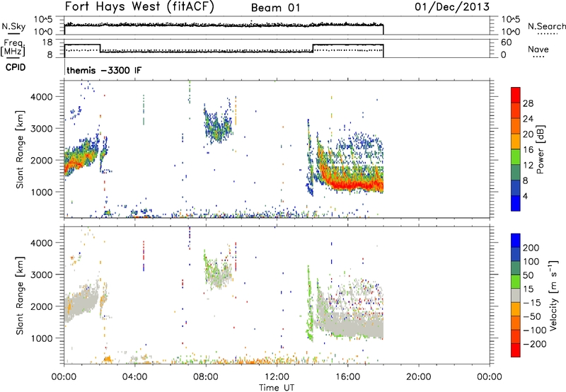This screenshot has width=566, height=392.
Task: Select the "Beam 01" header label
Action: 275,8
